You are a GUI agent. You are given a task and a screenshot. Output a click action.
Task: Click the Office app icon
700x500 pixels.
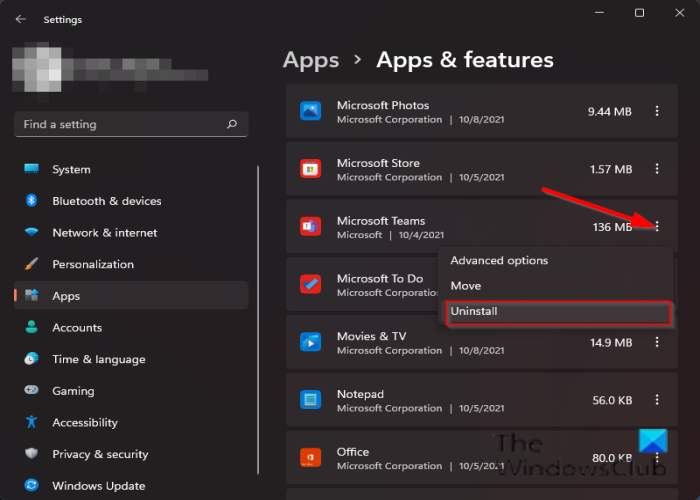pos(310,458)
